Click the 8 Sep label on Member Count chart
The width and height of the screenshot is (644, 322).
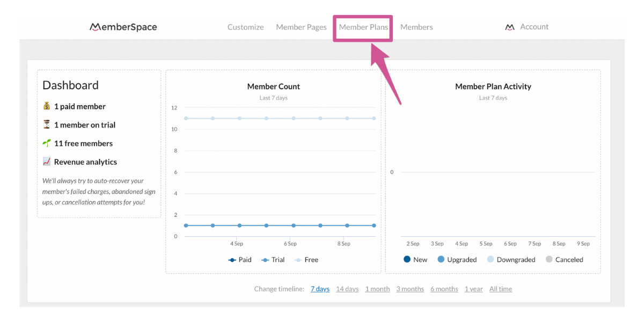coord(344,244)
